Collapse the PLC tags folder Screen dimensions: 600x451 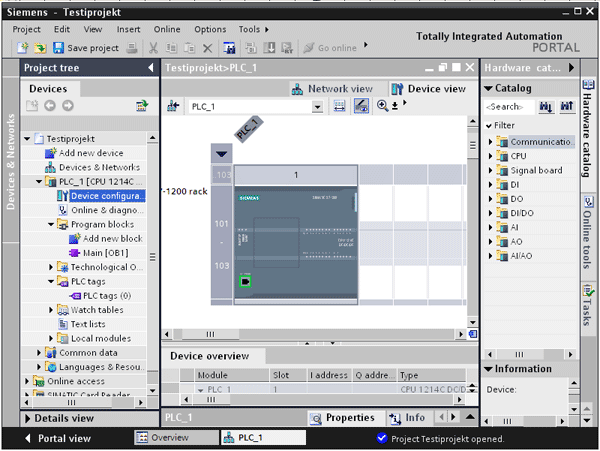pyautogui.click(x=51, y=282)
